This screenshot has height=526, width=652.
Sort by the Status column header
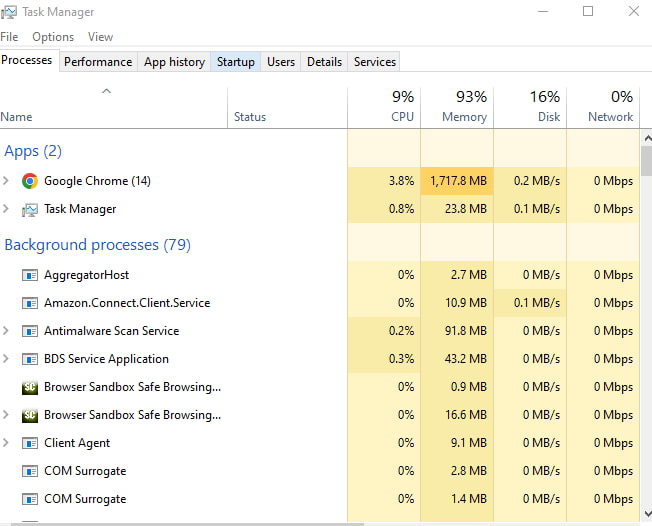coord(287,107)
